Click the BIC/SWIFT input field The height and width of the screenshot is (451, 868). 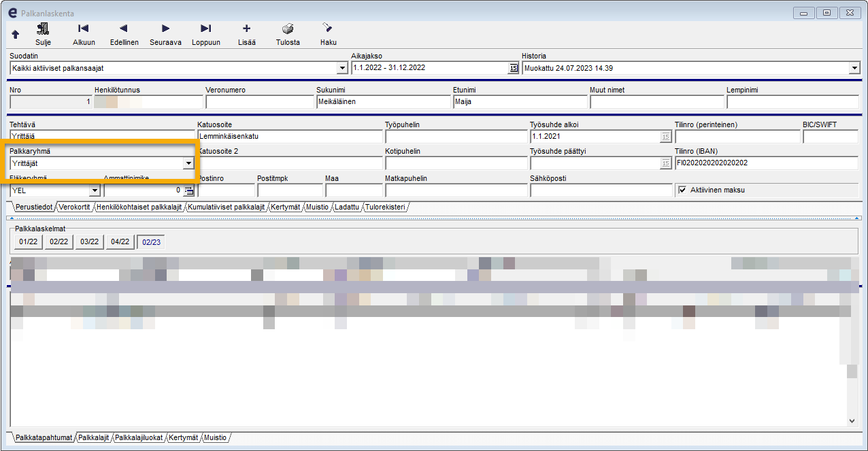[830, 136]
